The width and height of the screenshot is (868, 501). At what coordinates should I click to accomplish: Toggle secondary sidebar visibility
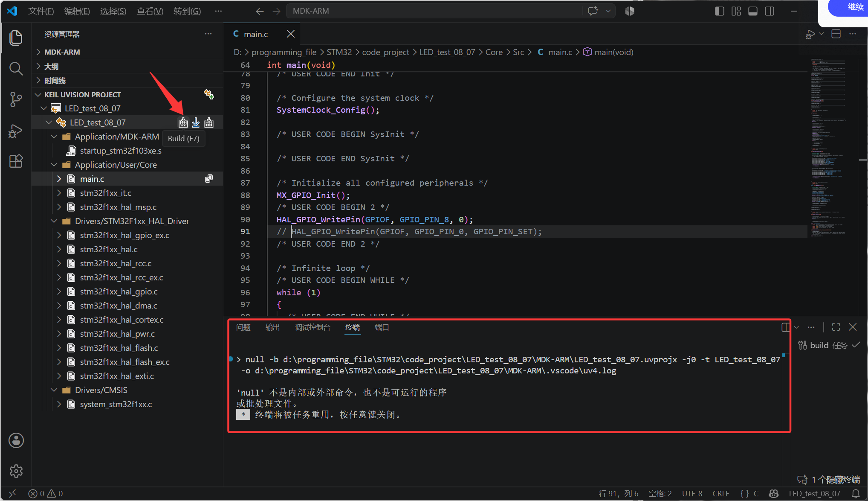tap(770, 11)
